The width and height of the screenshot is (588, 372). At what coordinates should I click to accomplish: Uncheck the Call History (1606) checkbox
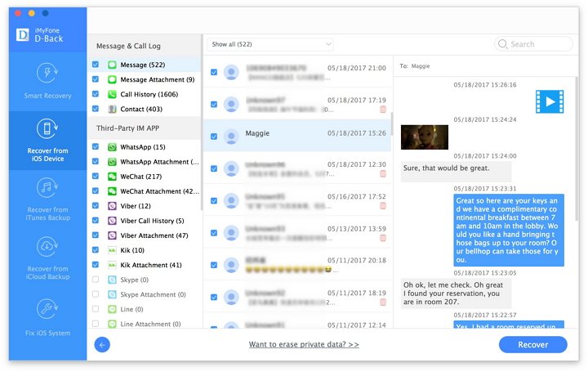[x=96, y=94]
